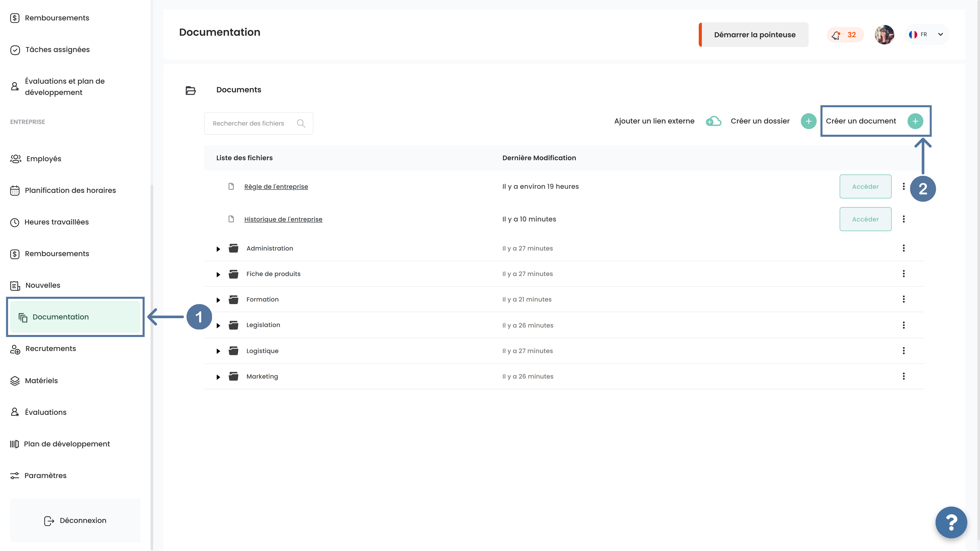The image size is (980, 551).
Task: Expand the Logistique folder
Action: pyautogui.click(x=218, y=351)
